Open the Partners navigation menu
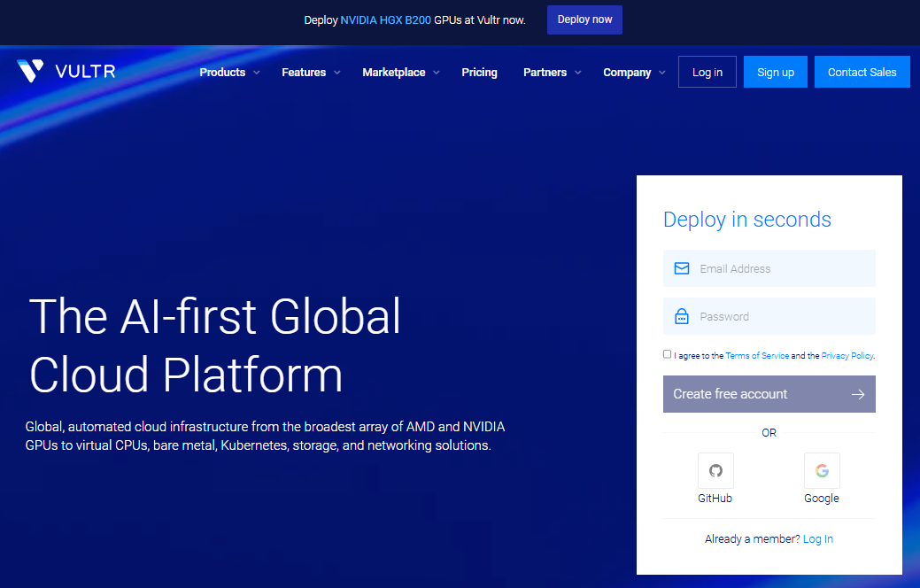920x588 pixels. 552,73
